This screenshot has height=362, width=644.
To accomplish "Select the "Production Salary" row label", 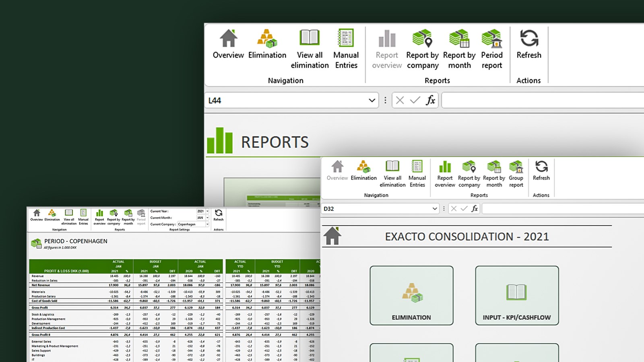I will tap(43, 296).
